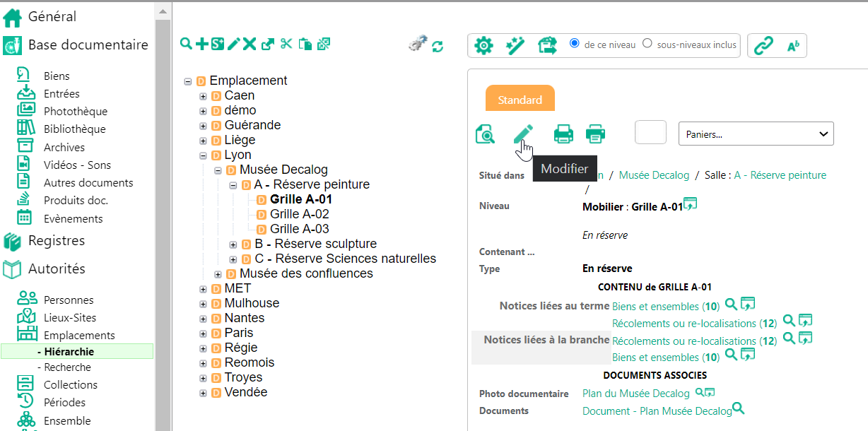Follow the 'A - Réserve peinture' breadcrumb link
This screenshot has width=868, height=431.
(x=780, y=175)
